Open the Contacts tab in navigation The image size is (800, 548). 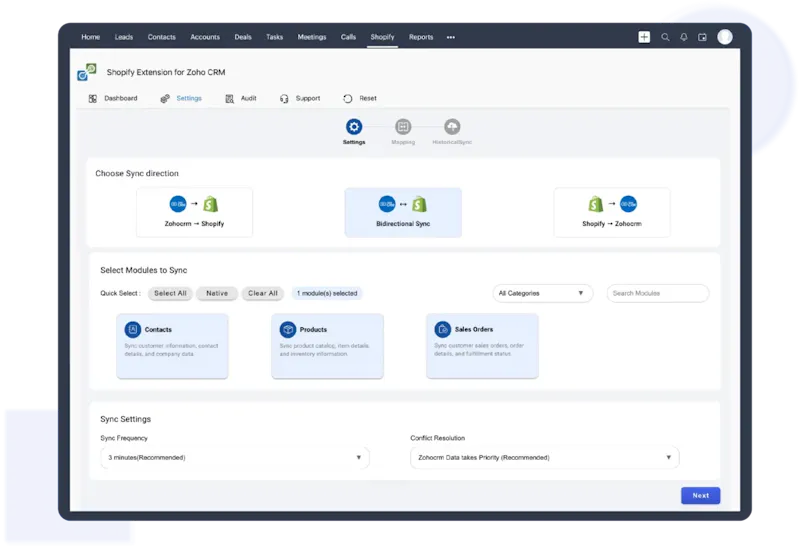(161, 37)
